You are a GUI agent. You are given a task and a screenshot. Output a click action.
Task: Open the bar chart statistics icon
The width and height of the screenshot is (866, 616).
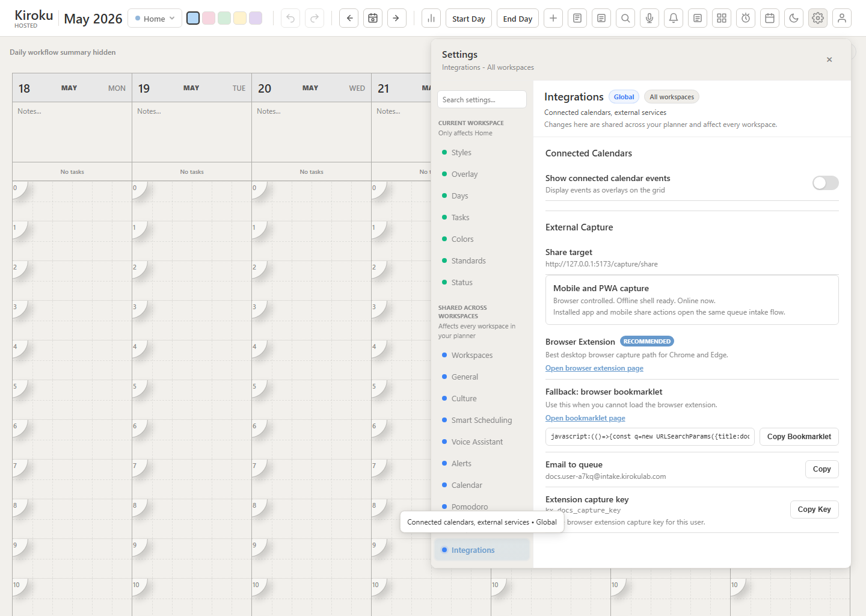(x=431, y=18)
